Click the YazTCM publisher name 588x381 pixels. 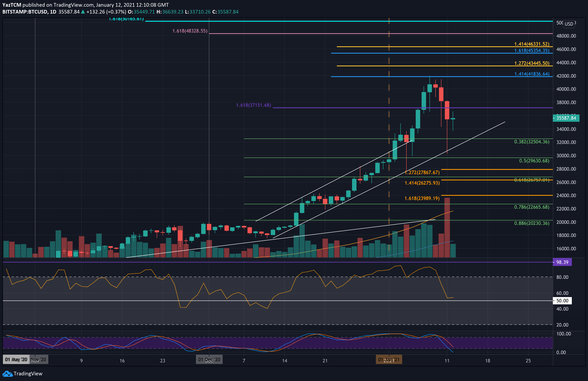pyautogui.click(x=12, y=5)
